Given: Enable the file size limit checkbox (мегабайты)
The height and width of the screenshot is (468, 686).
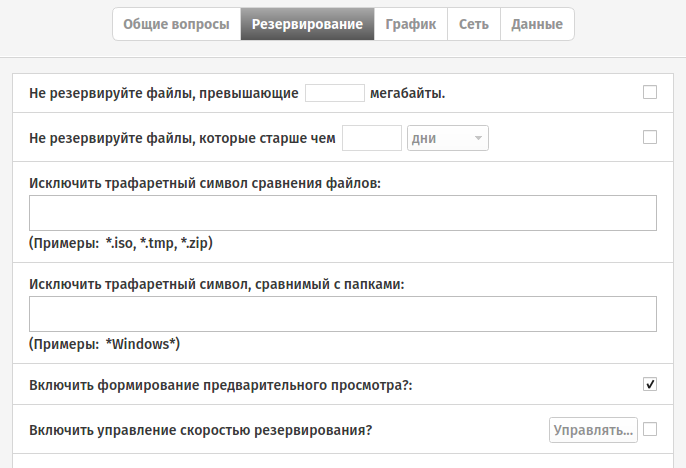Looking at the screenshot, I should pyautogui.click(x=650, y=92).
